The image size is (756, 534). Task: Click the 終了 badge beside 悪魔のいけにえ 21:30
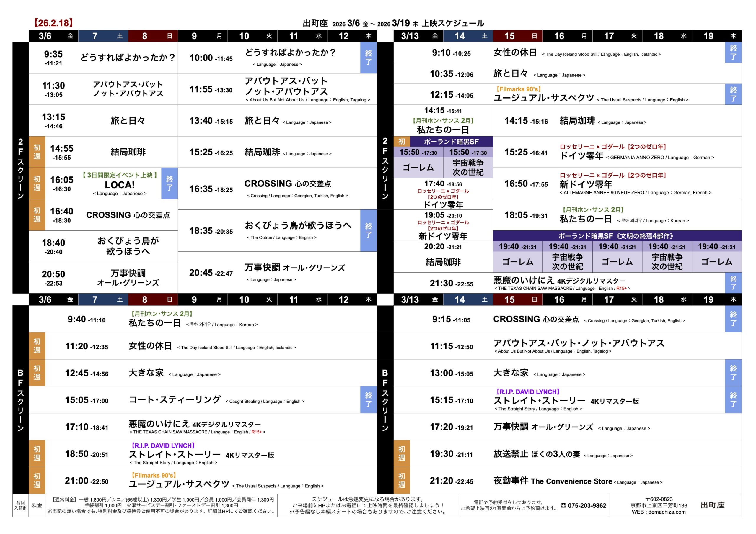[733, 283]
